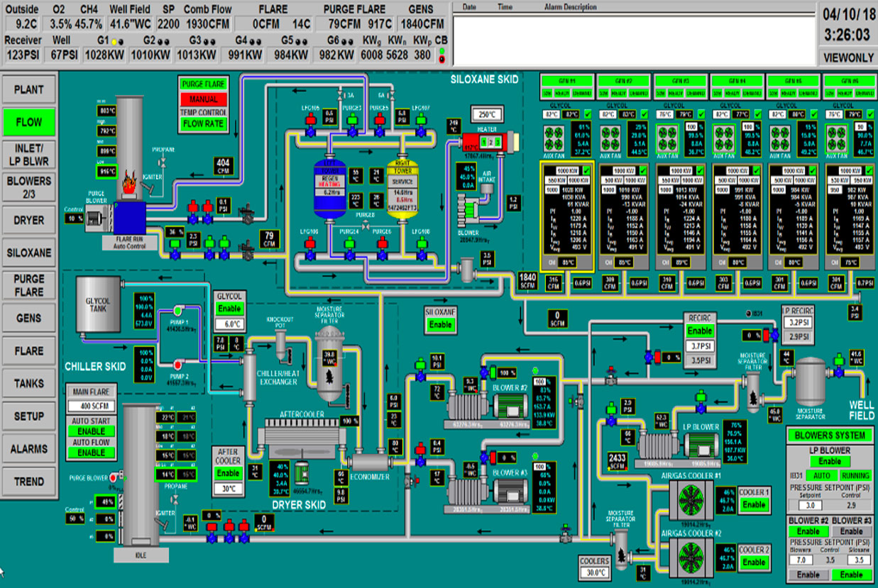This screenshot has height=588, width=878.
Task: Toggle GEN #5 1000 KW checkbox
Action: tap(813, 171)
